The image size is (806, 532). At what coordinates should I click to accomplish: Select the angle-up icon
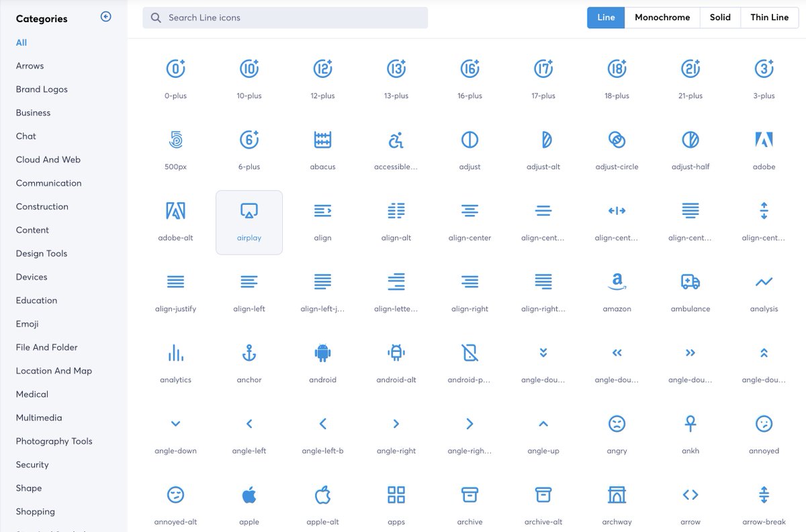point(543,424)
